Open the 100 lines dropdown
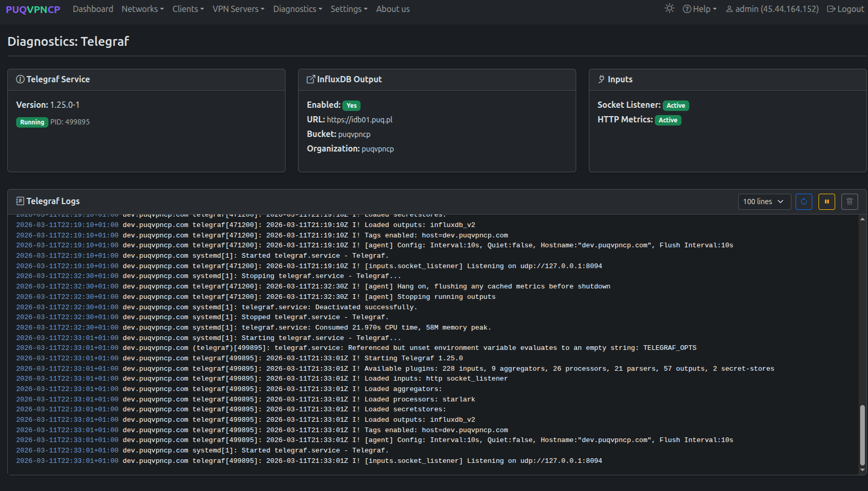The width and height of the screenshot is (868, 491). (x=764, y=202)
